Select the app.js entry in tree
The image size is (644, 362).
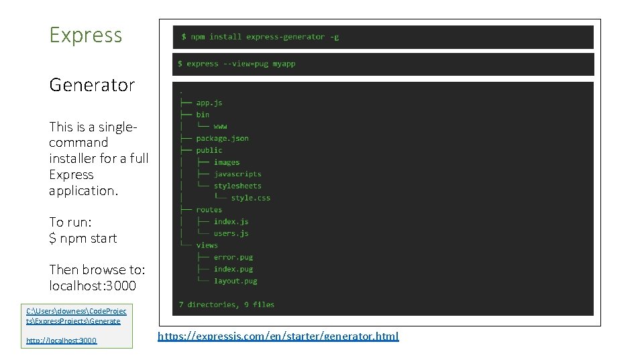click(209, 103)
